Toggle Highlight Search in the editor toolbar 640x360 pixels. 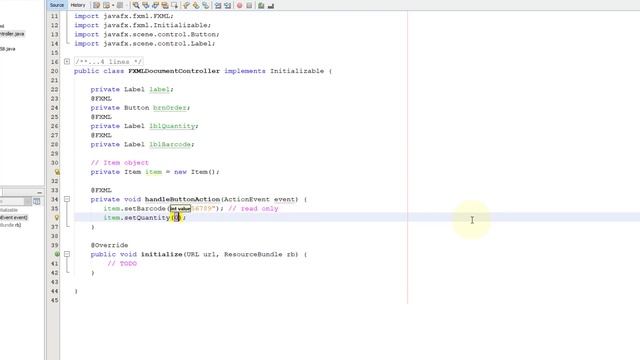tap(165, 5)
